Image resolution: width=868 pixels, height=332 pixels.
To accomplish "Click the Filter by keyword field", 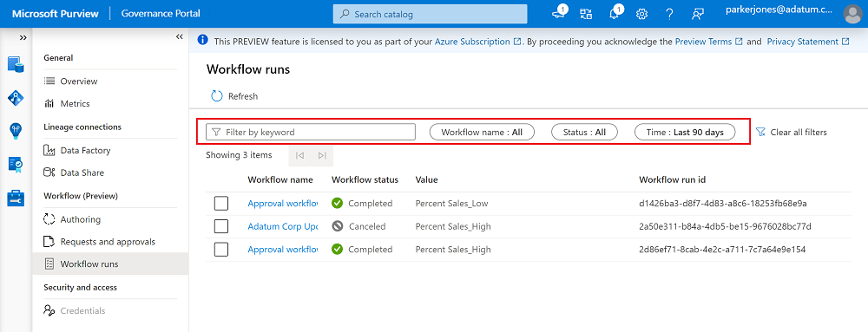I will coord(311,132).
